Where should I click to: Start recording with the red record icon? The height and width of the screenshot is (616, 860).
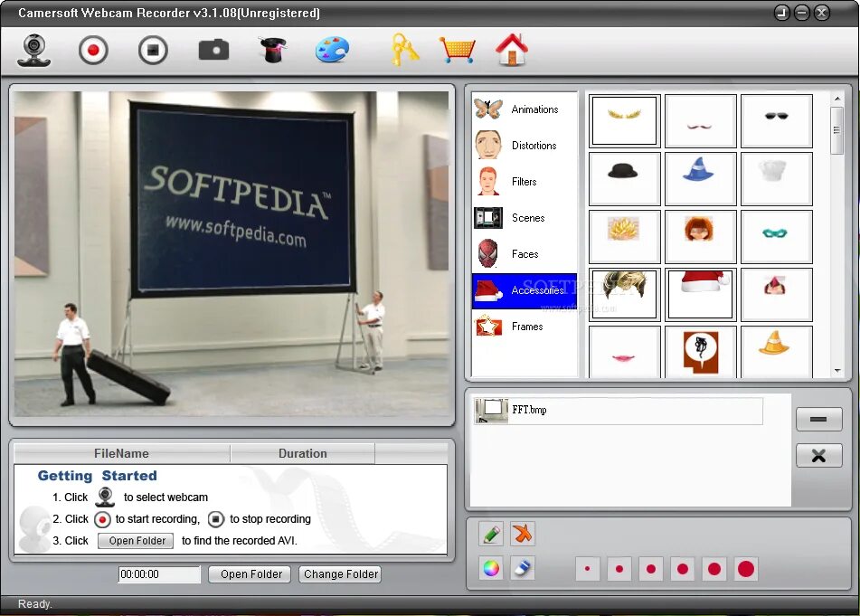(x=94, y=50)
